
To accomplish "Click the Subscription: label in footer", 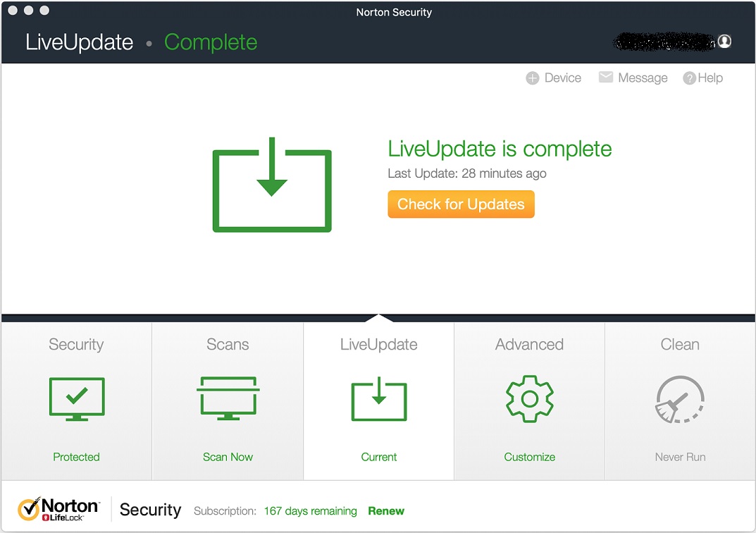I will 225,511.
